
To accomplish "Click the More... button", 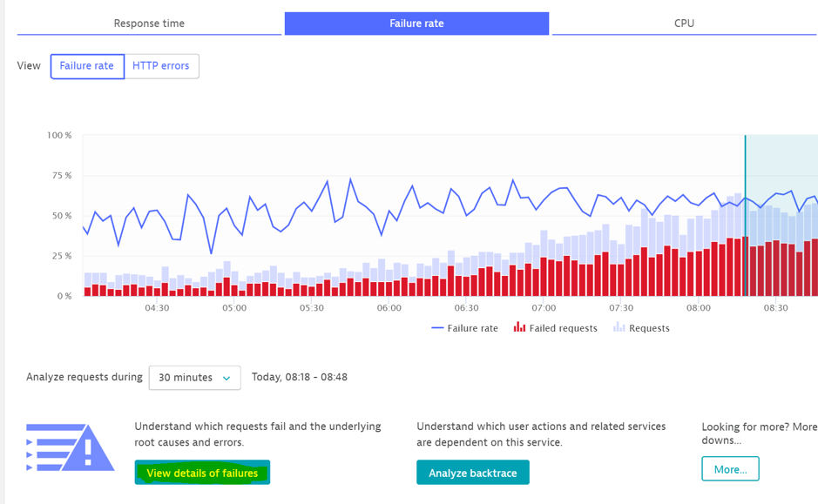I will point(730,468).
